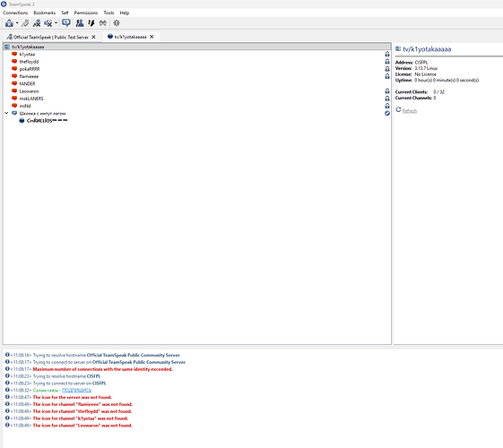This screenshot has width=503, height=448.
Task: Click the lock icon on Leowaron channel row
Action: click(387, 91)
